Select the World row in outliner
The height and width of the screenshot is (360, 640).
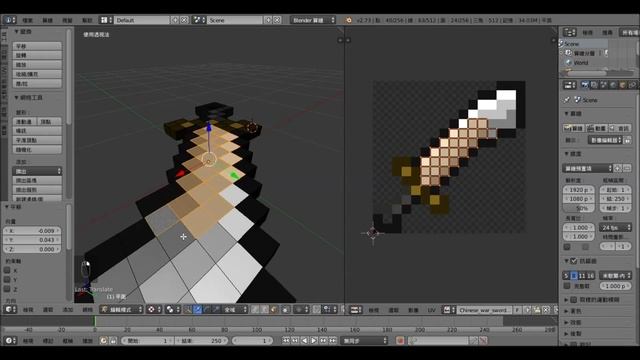580,62
